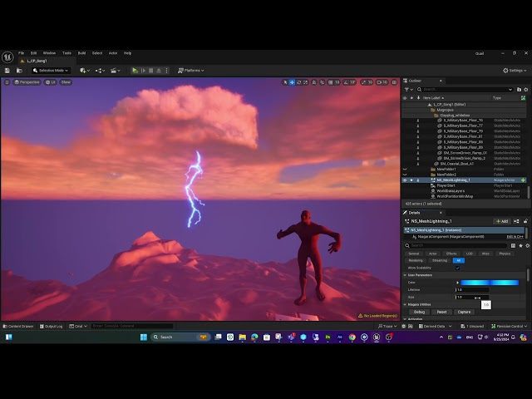Activate the Translate move gizmo tool

(x=292, y=82)
